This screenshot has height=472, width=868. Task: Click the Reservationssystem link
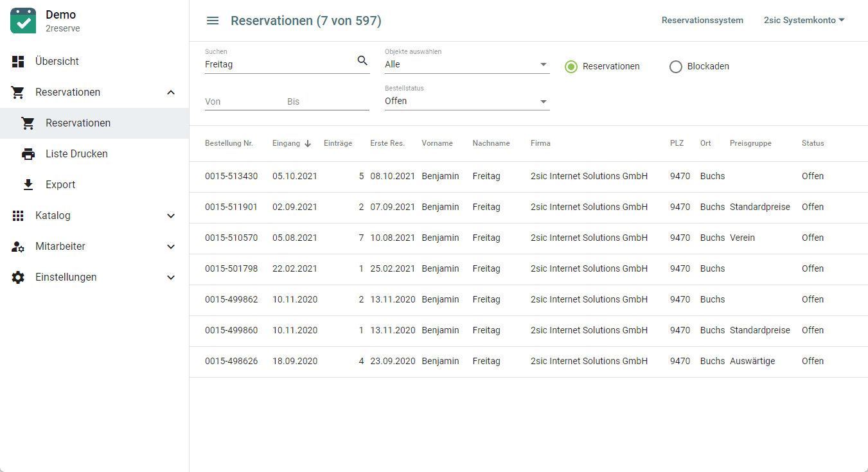tap(702, 21)
